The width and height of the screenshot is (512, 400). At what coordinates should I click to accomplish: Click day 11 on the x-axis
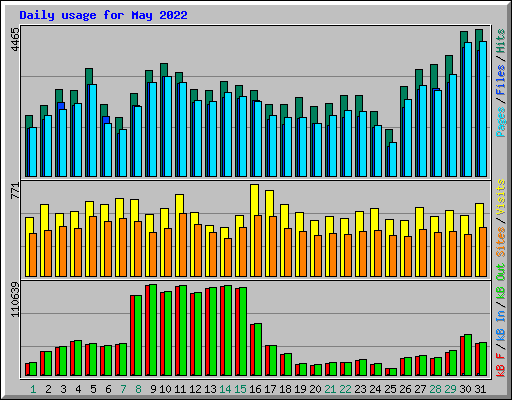(x=180, y=389)
